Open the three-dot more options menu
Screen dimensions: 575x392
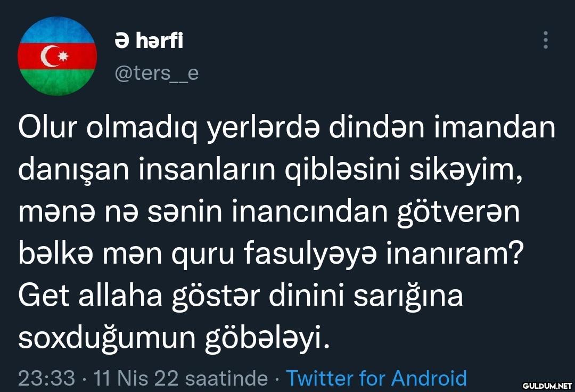[545, 40]
